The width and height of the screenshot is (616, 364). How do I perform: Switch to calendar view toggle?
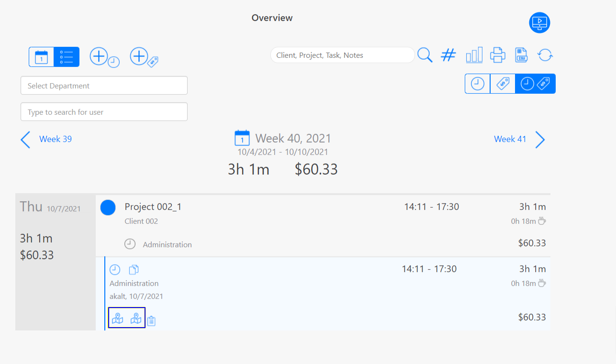point(42,57)
